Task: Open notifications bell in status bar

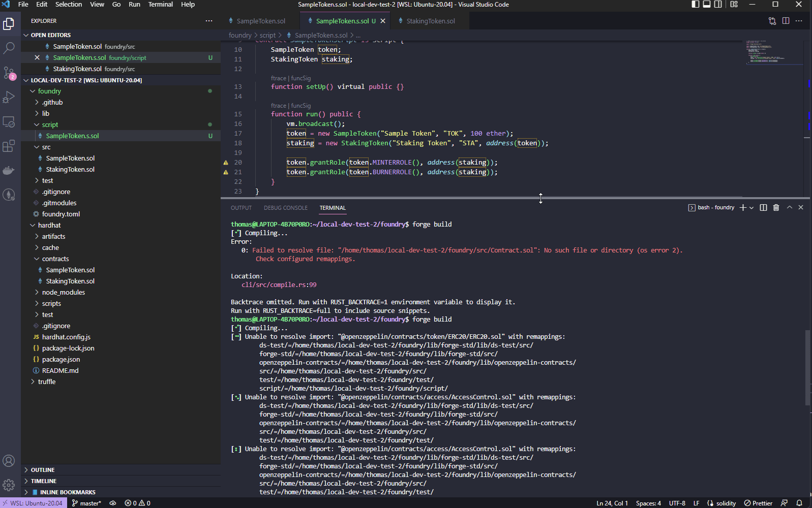Action: (x=799, y=503)
